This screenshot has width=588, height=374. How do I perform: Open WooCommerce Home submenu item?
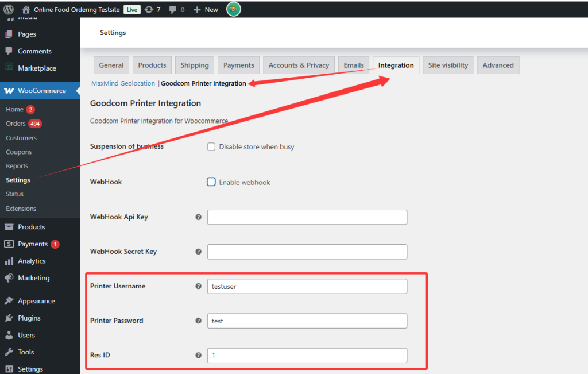point(14,110)
